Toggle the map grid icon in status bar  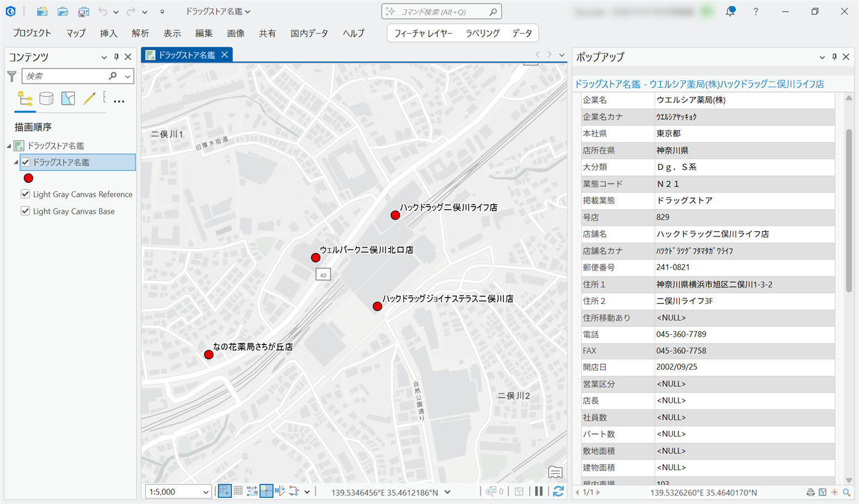(x=238, y=491)
